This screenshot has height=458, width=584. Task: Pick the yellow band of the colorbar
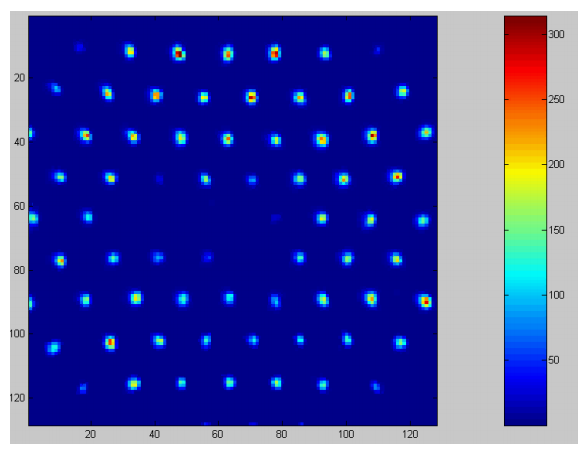point(525,169)
